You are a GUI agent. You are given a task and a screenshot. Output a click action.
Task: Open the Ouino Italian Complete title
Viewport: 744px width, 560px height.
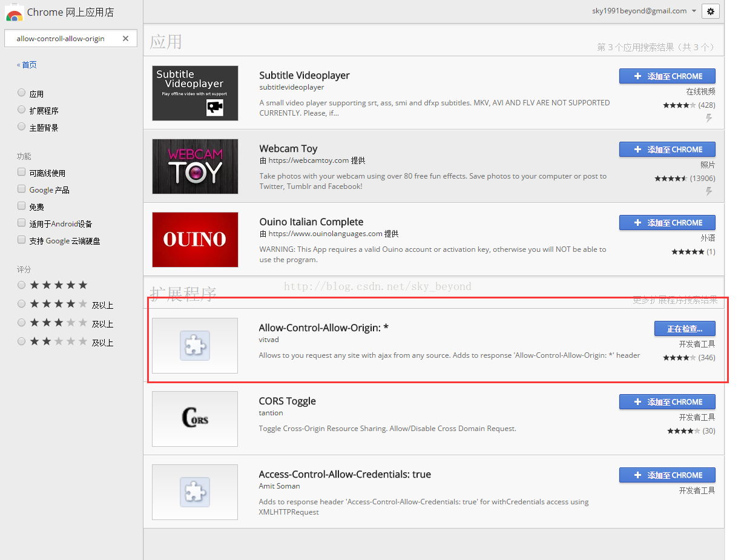coord(311,222)
